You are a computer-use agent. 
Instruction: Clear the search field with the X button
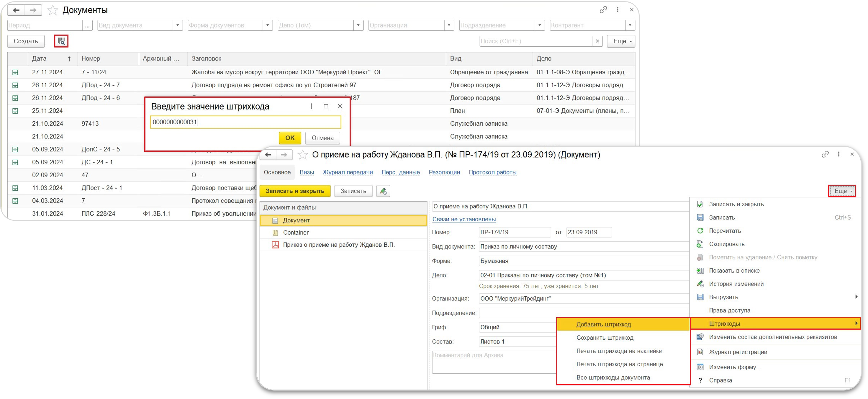[x=597, y=41]
